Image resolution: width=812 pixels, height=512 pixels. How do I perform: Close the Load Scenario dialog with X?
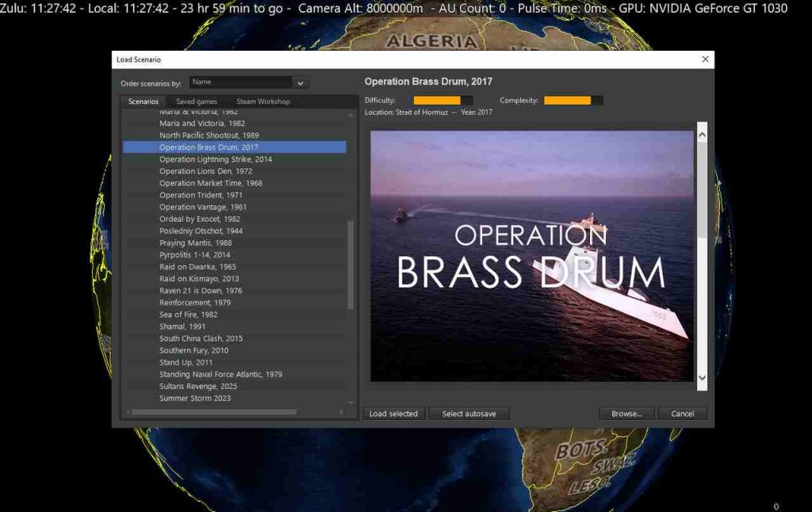coord(705,59)
